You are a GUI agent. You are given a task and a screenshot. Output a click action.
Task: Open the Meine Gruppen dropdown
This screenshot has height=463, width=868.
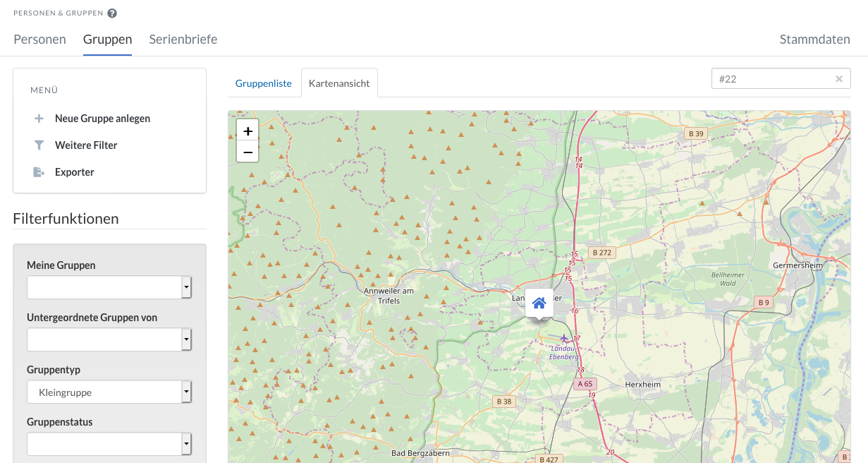(186, 287)
